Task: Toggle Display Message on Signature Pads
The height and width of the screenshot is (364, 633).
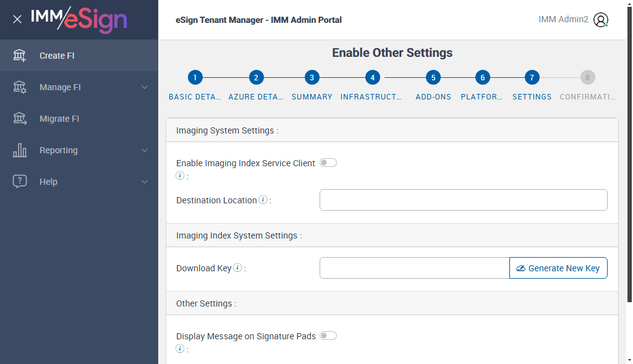Action: click(x=328, y=336)
